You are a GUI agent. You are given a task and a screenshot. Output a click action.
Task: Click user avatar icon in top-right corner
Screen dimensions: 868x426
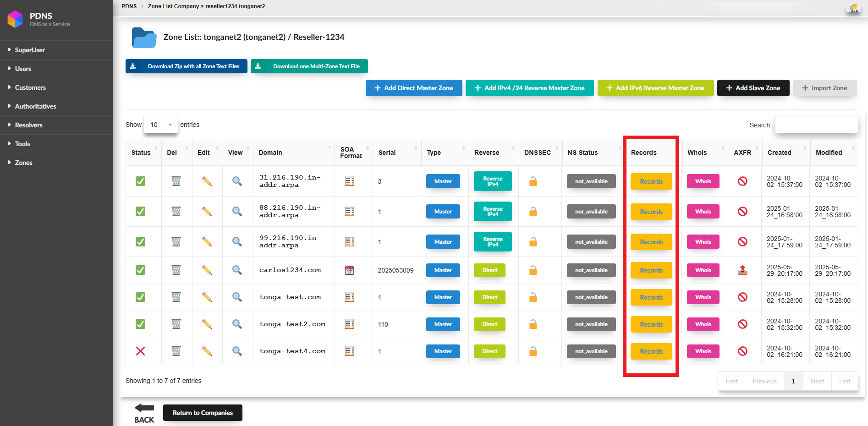click(853, 8)
